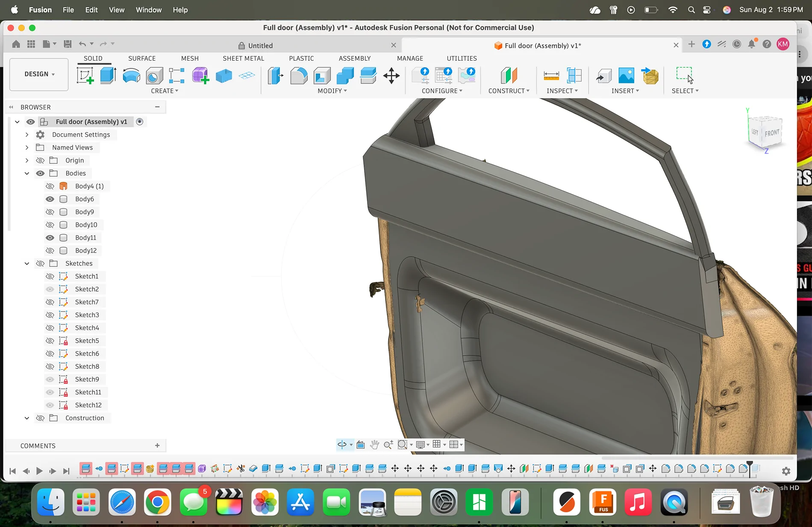Hide Body6 using its eye icon

[x=50, y=199]
